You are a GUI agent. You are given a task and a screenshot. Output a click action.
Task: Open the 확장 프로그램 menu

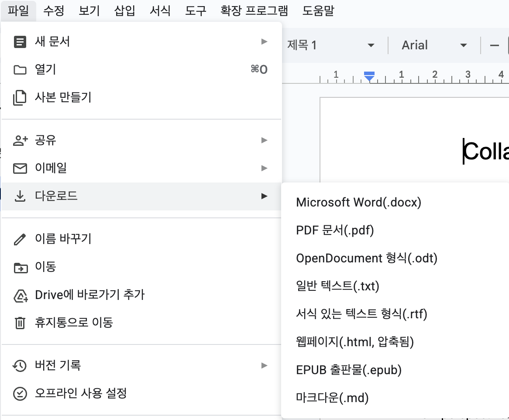coord(252,11)
